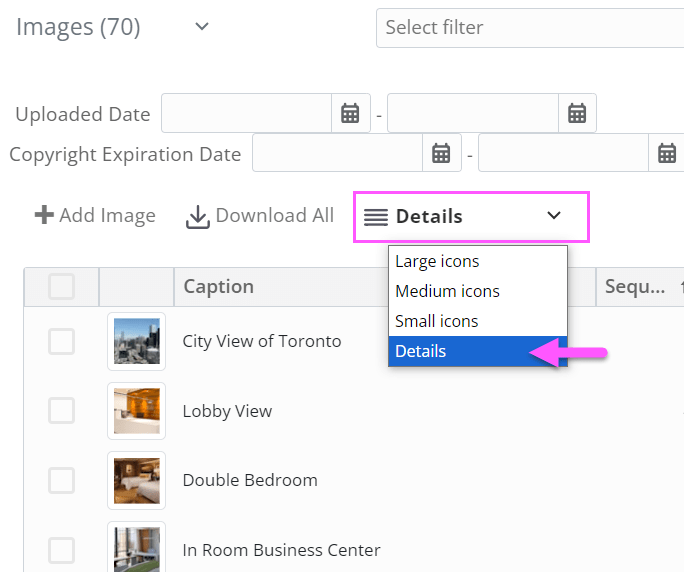The height and width of the screenshot is (572, 684).
Task: Choose Large icons from view menu
Action: click(x=437, y=262)
